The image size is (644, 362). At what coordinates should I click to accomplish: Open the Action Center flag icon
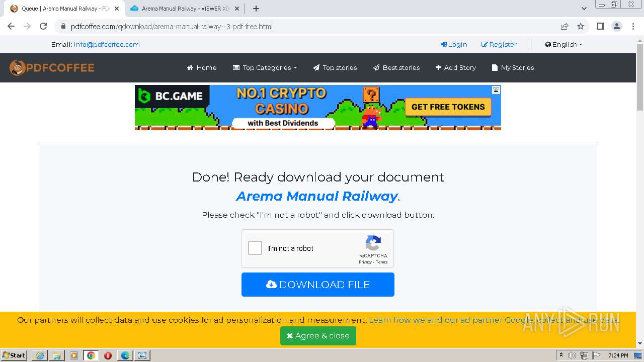click(x=596, y=355)
